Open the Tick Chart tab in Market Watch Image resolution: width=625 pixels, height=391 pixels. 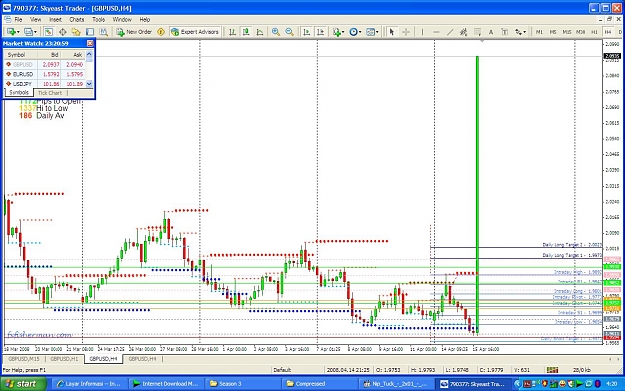click(50, 93)
